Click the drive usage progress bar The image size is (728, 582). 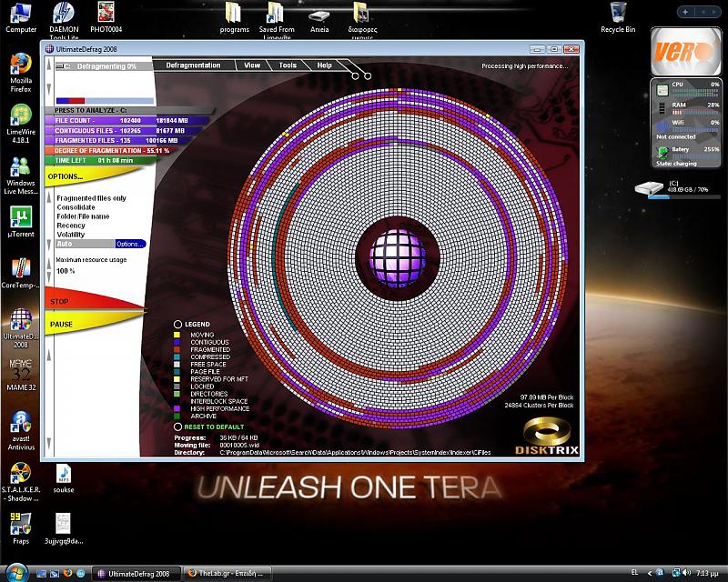point(105,101)
